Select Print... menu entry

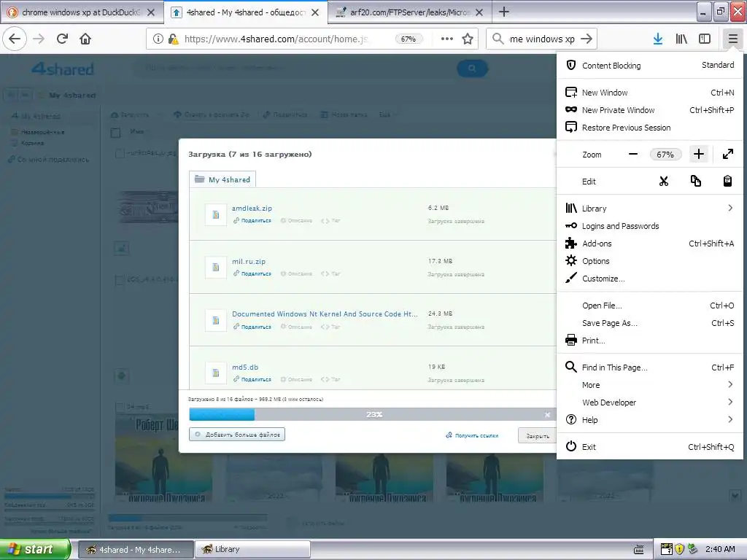(x=650, y=341)
